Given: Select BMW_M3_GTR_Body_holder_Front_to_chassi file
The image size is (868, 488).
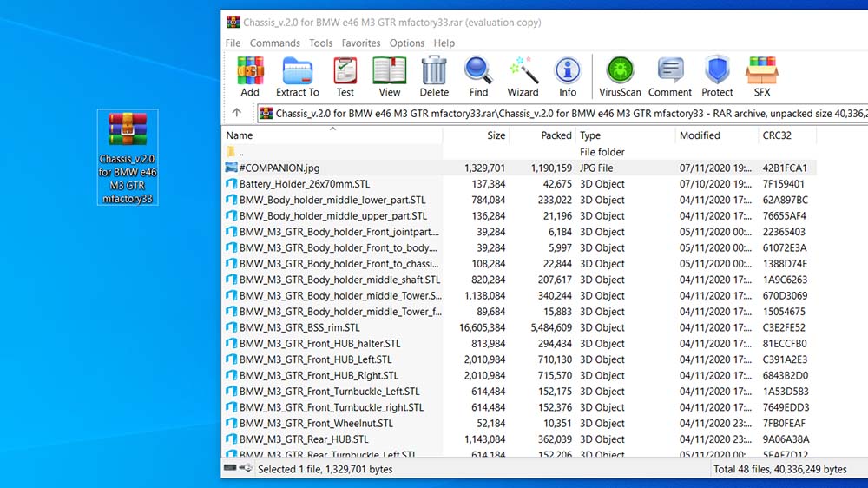Looking at the screenshot, I should (339, 264).
